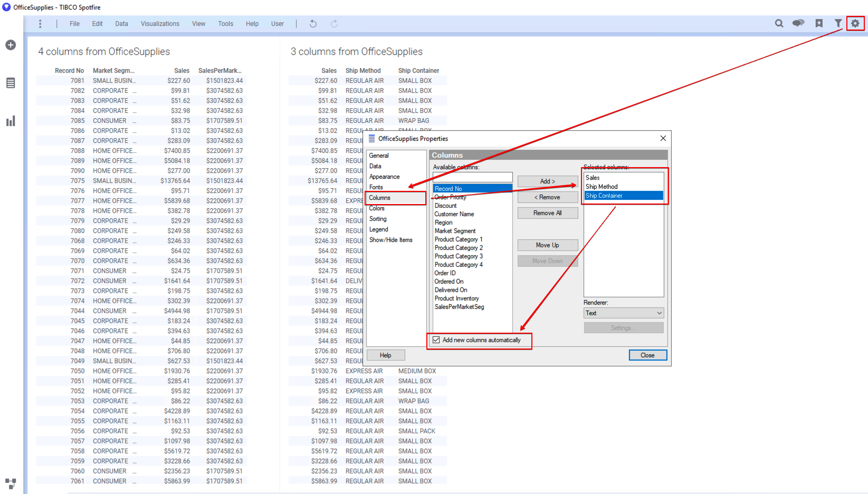Click the Move Up button
The width and height of the screenshot is (868, 494).
pyautogui.click(x=548, y=245)
